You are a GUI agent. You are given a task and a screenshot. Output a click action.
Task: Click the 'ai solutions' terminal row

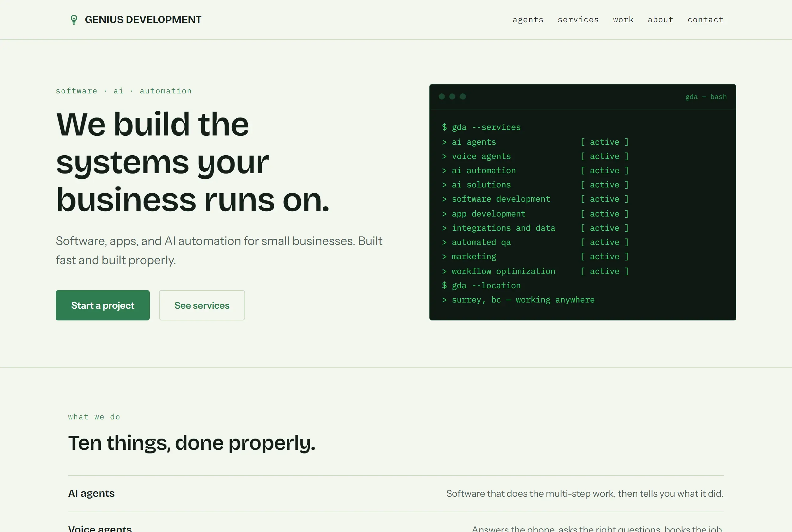tap(535, 185)
